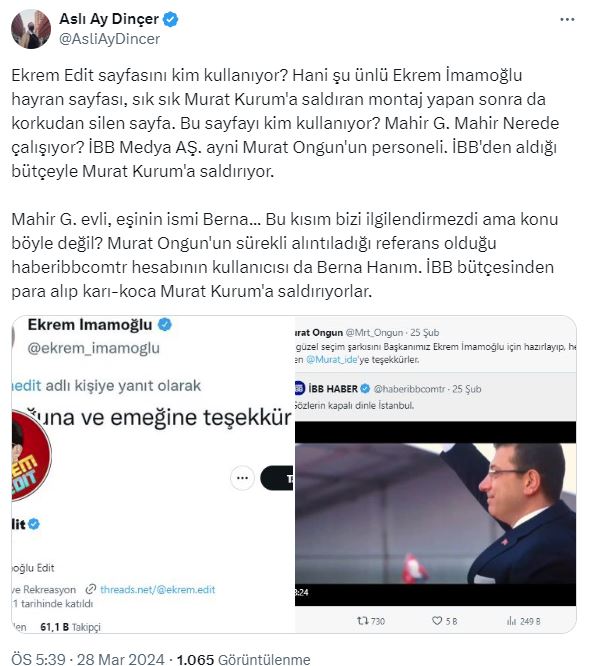Click the black follow button in profile screenshot
The height and width of the screenshot is (666, 593).
pyautogui.click(x=277, y=478)
